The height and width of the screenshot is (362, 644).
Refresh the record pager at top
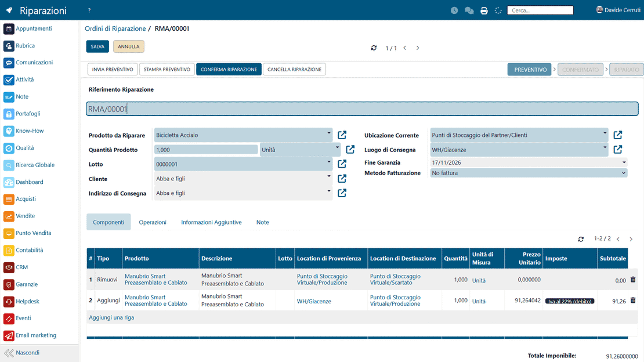pos(374,48)
